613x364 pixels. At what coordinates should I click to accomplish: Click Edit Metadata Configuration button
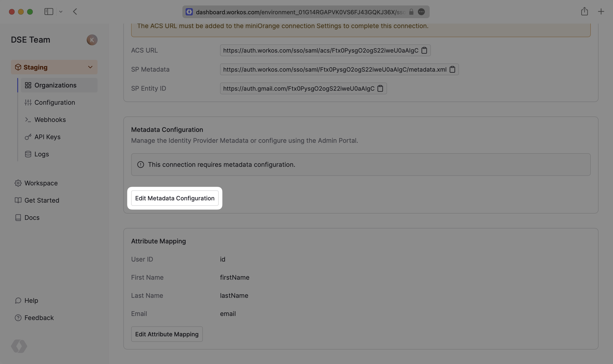[174, 198]
